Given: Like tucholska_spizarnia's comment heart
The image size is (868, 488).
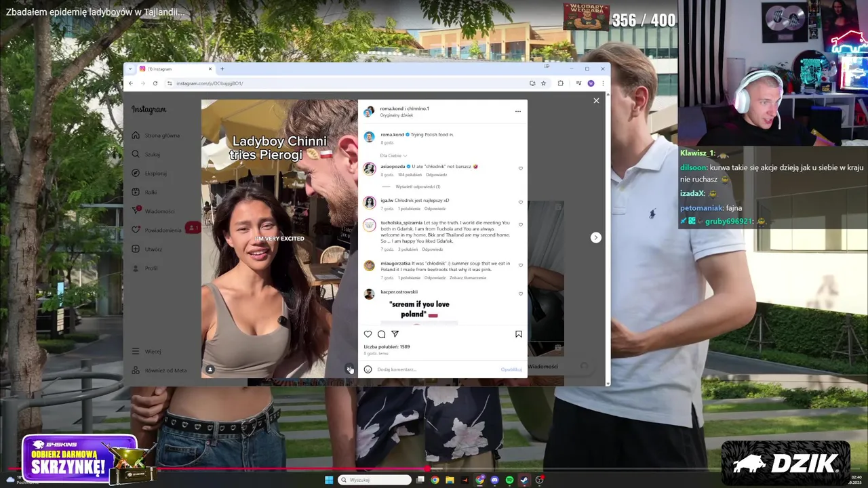Looking at the screenshot, I should [x=521, y=224].
